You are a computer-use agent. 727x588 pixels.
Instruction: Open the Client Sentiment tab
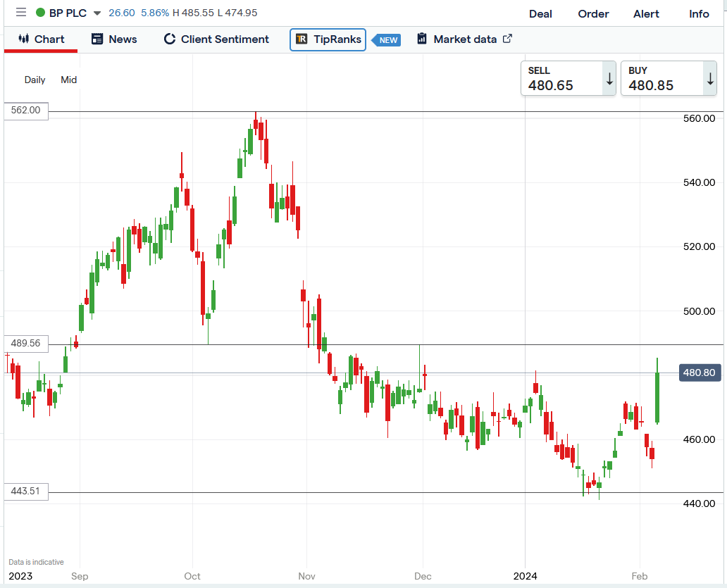click(x=216, y=39)
